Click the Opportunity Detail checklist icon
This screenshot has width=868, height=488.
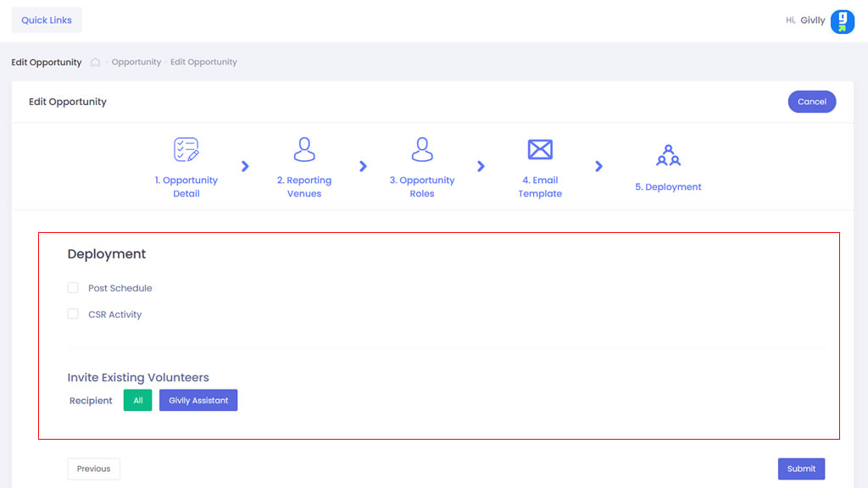pyautogui.click(x=186, y=150)
